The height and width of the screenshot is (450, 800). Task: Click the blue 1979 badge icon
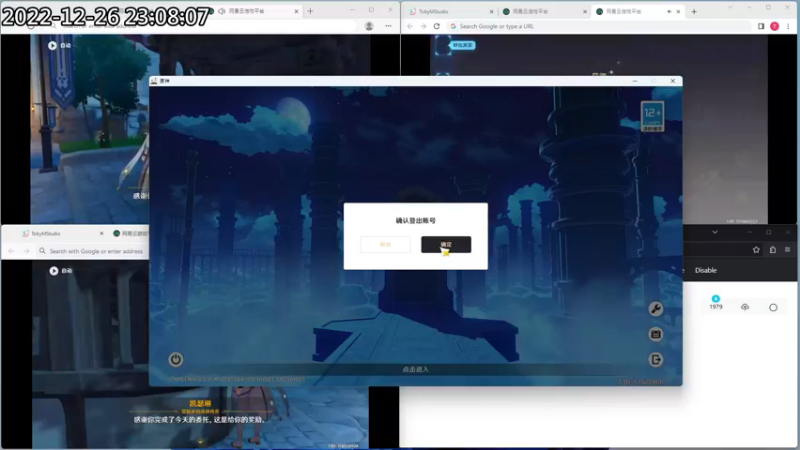[716, 298]
